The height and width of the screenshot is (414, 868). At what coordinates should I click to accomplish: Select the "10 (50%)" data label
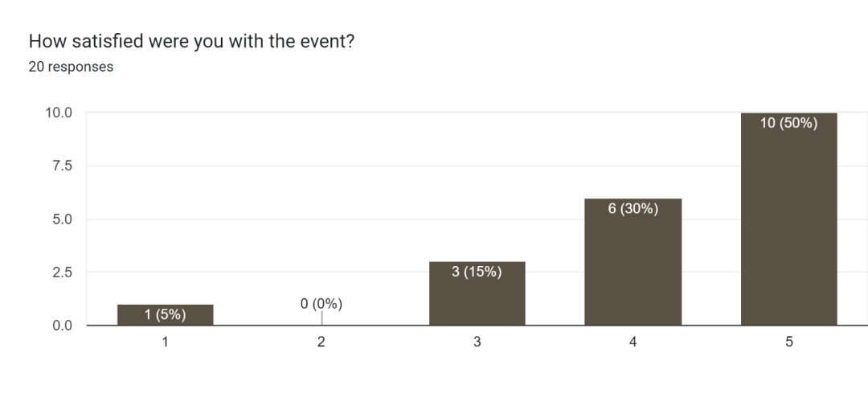coord(788,123)
